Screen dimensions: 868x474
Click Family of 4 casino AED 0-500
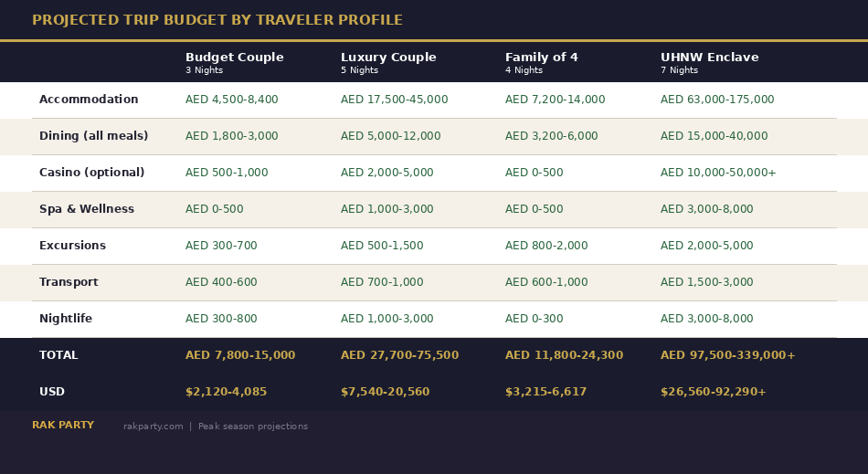(534, 173)
